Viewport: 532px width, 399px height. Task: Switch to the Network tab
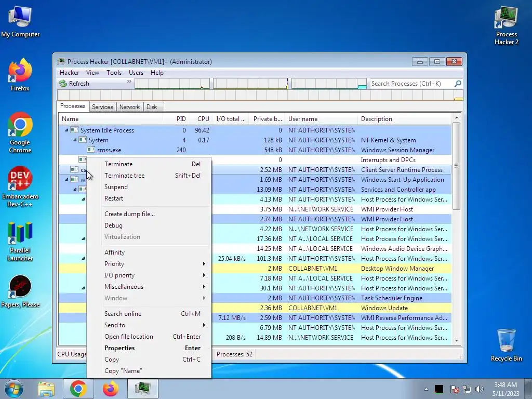(129, 107)
